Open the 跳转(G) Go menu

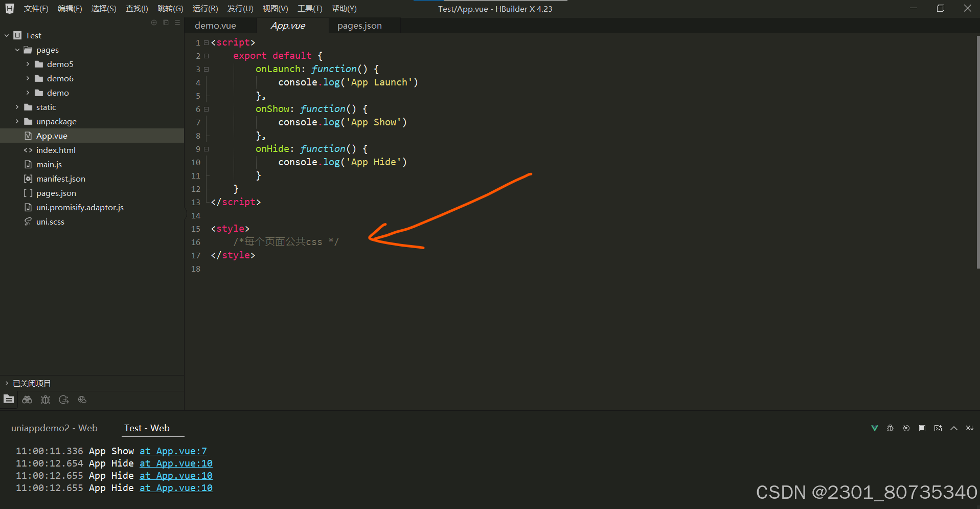[x=170, y=9]
